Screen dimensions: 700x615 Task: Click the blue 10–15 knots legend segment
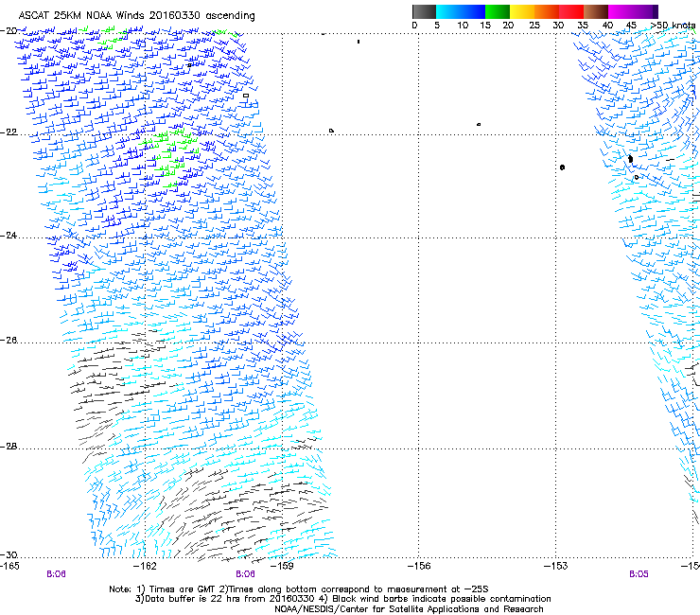(x=473, y=11)
